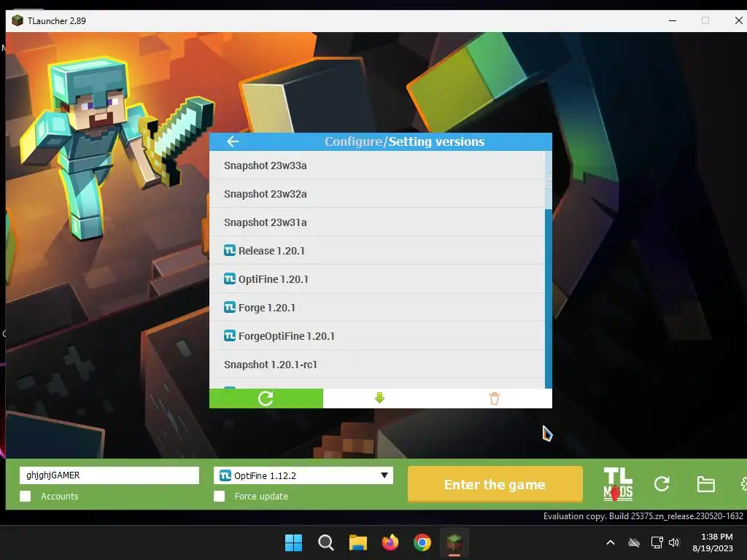Screen dimensions: 747x560
Task: Click TLauncher title bar app icon
Action: tap(18, 21)
